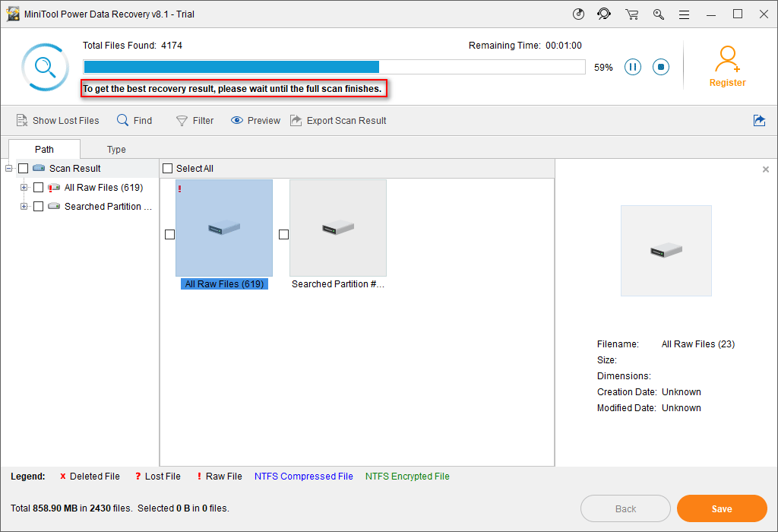Click the 59% progress value
The width and height of the screenshot is (778, 532).
(603, 68)
